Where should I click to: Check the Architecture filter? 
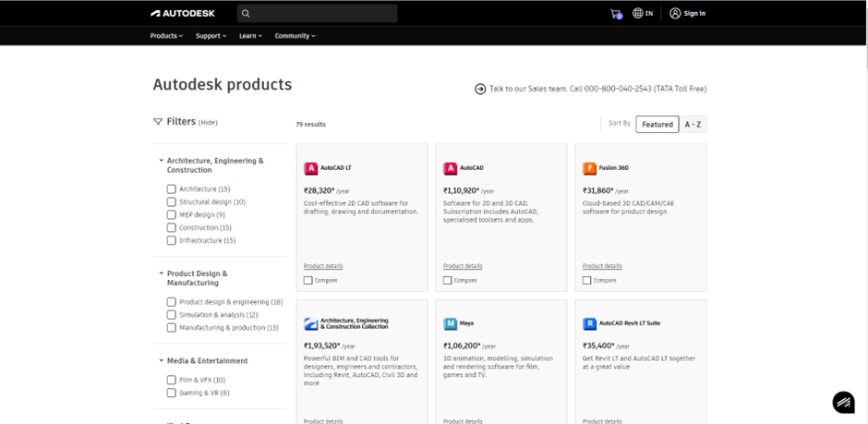click(x=171, y=188)
